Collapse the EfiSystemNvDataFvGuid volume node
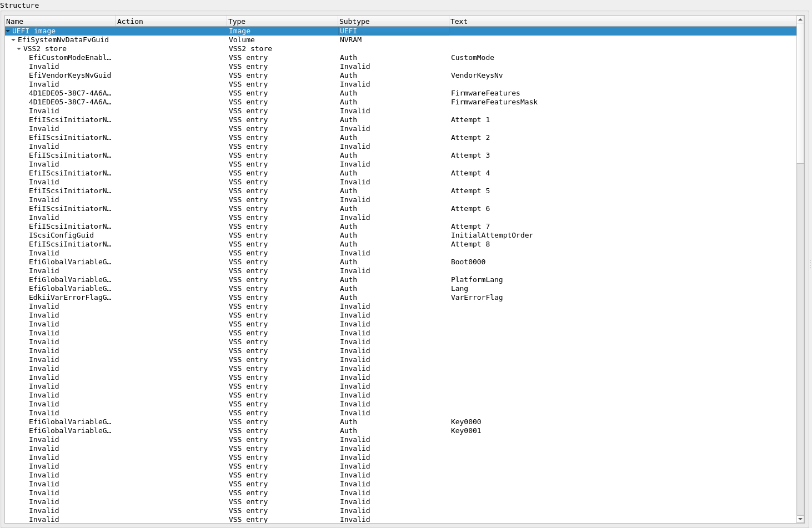This screenshot has height=528, width=812. (13, 39)
